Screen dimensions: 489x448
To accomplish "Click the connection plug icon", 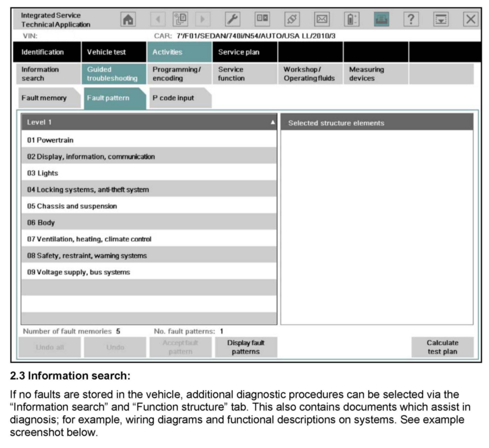I will click(292, 19).
